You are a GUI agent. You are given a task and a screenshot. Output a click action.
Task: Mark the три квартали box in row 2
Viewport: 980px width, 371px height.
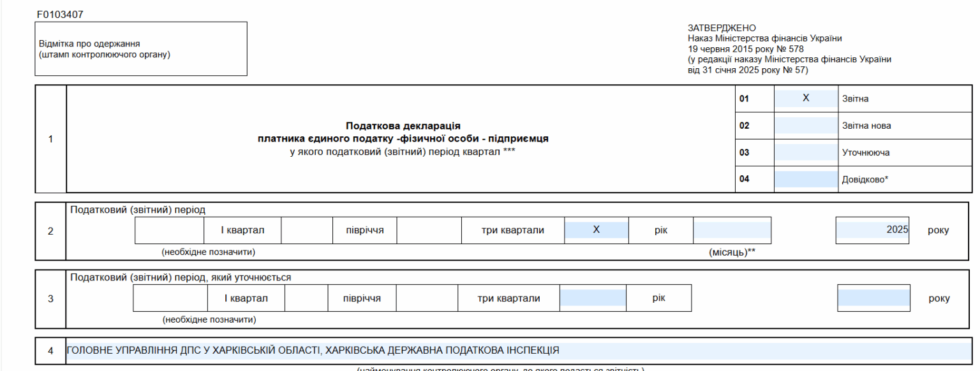pyautogui.click(x=429, y=230)
